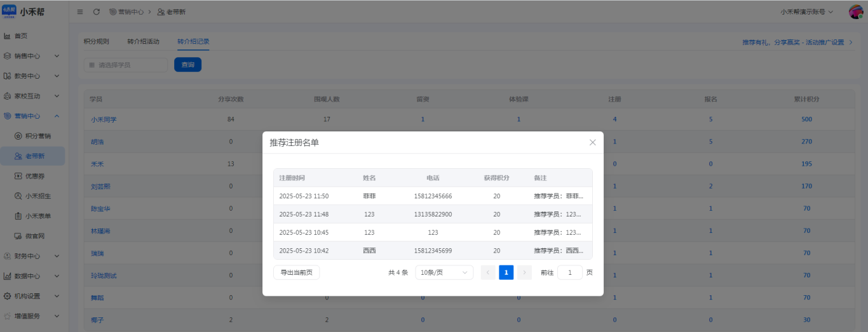Click the 前往 page number input
The width and height of the screenshot is (868, 332).
point(570,272)
